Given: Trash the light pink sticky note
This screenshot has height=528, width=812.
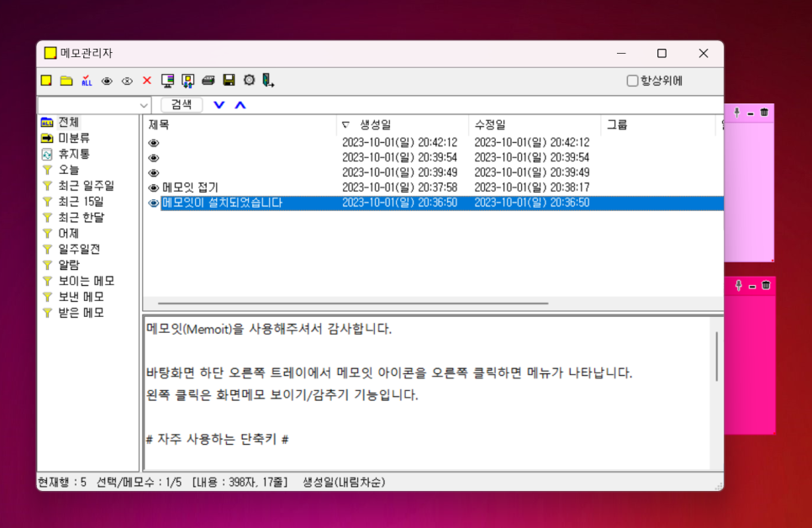Looking at the screenshot, I should coord(764,112).
